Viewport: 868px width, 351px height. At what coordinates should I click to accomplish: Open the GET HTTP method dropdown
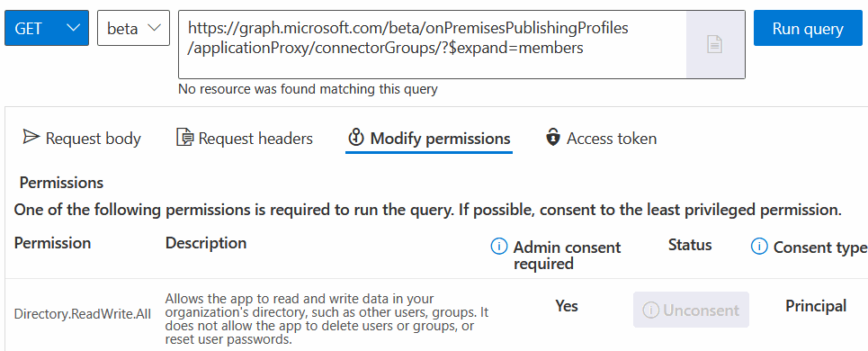47,28
